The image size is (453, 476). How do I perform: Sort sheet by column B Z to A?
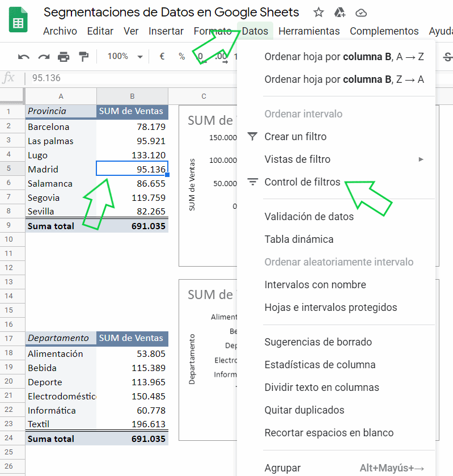336,79
